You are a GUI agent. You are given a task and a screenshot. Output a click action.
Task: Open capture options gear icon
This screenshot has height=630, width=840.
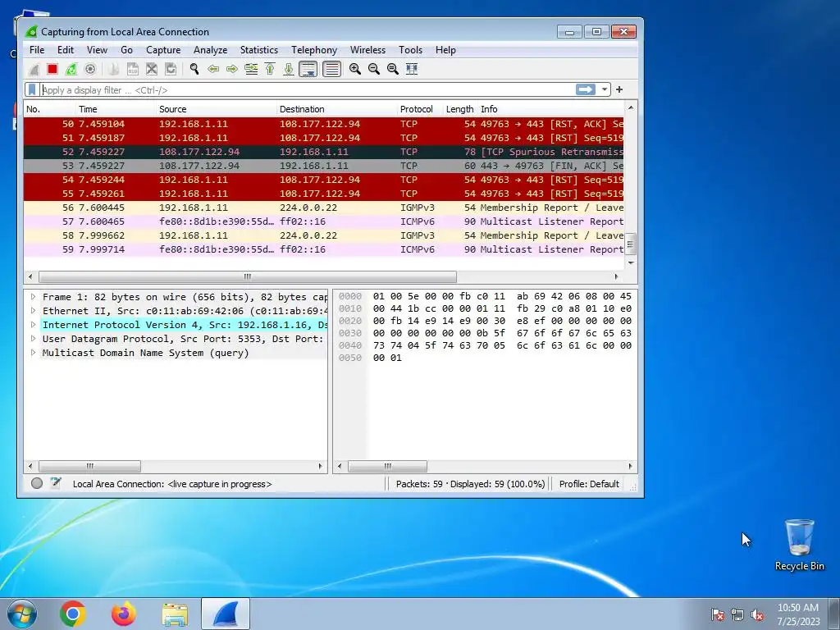tap(90, 69)
